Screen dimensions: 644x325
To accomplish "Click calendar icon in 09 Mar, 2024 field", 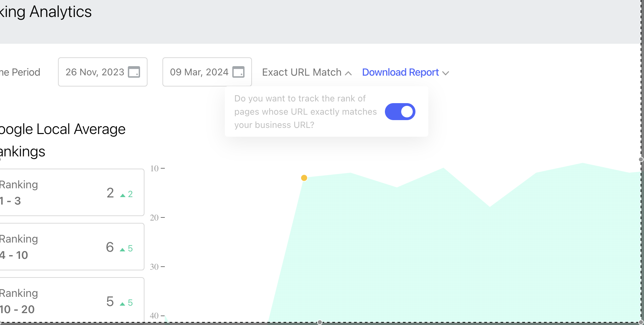I will point(238,72).
